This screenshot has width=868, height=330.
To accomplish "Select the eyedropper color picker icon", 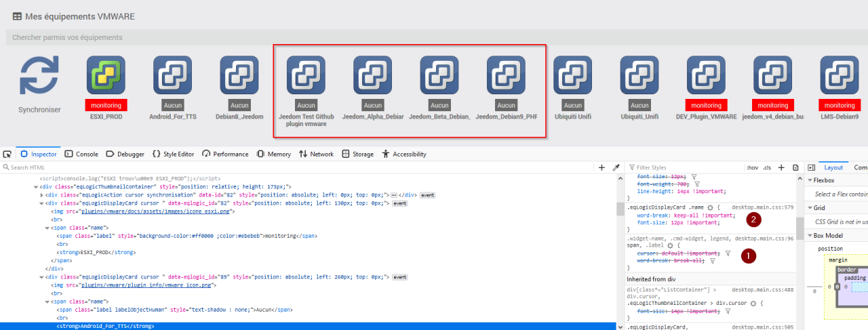I will click(616, 167).
